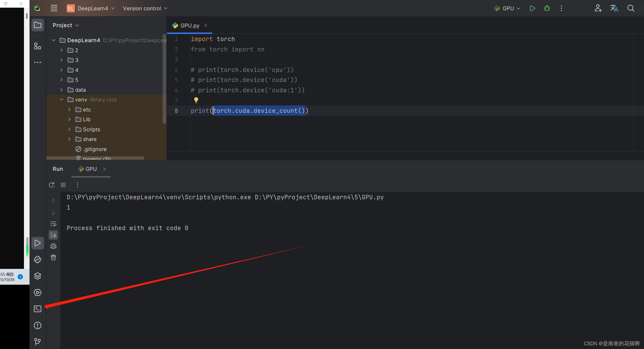Click line number 8 in the gutter
The image size is (644, 349).
176,111
